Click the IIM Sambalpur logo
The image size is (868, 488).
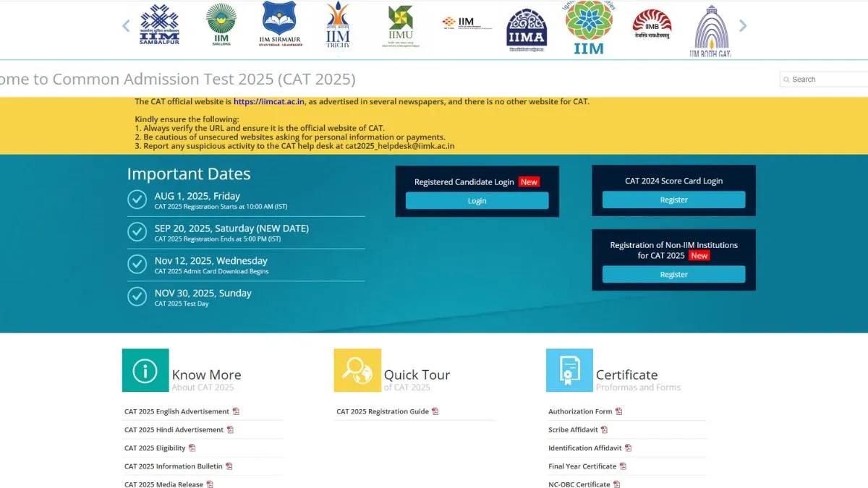coord(159,26)
